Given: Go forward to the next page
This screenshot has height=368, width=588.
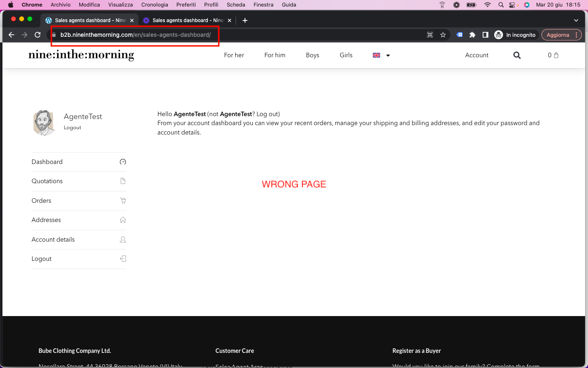Looking at the screenshot, I should 24,35.
